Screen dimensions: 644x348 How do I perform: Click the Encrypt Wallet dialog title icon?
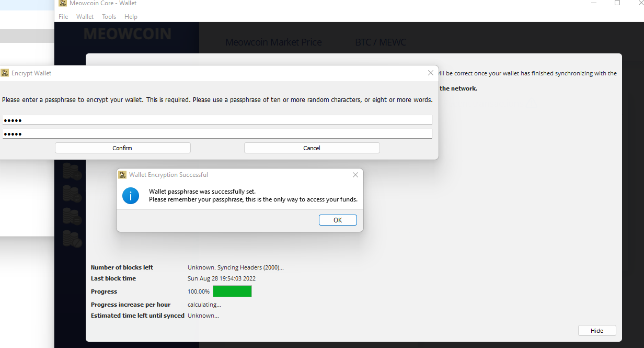click(x=5, y=73)
